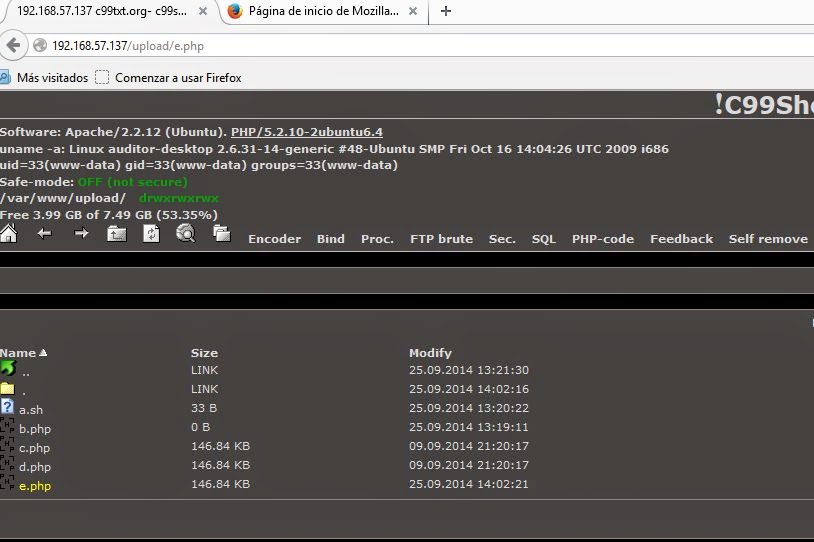Sort by the Name column arrow

coord(43,353)
